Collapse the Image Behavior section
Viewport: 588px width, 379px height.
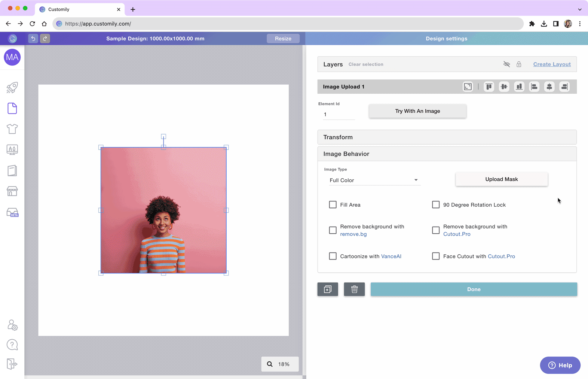447,154
